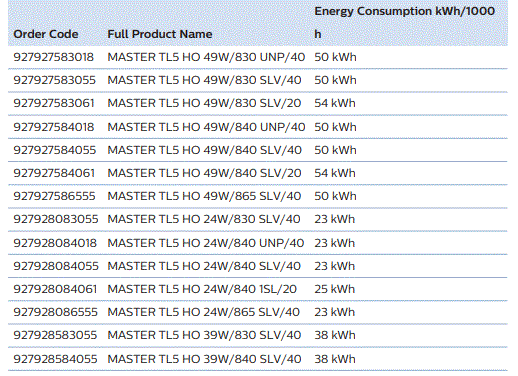Image resolution: width=518 pixels, height=376 pixels.
Task: Click product name MASTER TL5 HO 49W/830 SLV/20
Action: 204,103
